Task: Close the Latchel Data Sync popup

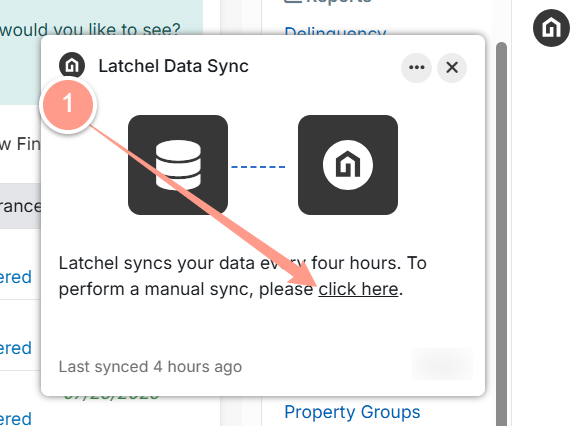Action: [452, 68]
